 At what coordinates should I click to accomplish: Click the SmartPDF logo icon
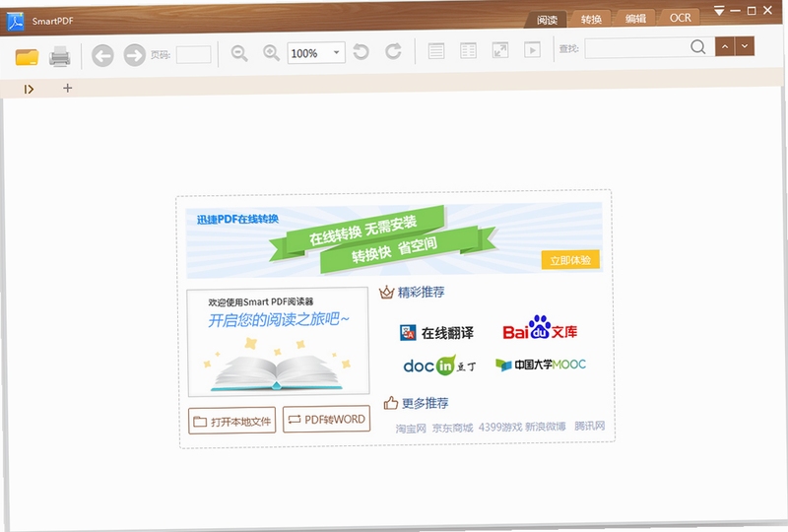coord(15,22)
